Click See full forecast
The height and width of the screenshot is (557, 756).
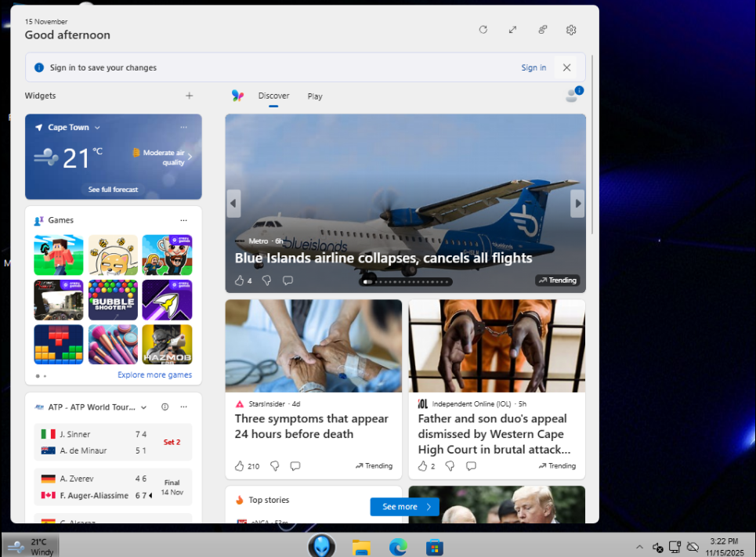113,190
